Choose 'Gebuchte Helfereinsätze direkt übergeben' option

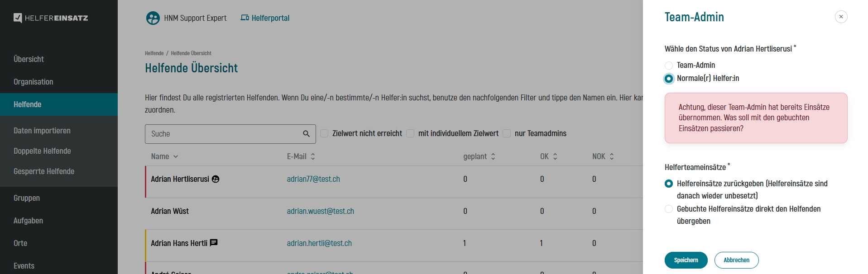[669, 209]
